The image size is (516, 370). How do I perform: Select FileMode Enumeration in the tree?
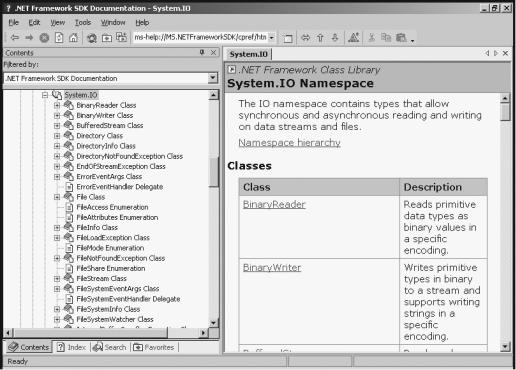pos(110,248)
